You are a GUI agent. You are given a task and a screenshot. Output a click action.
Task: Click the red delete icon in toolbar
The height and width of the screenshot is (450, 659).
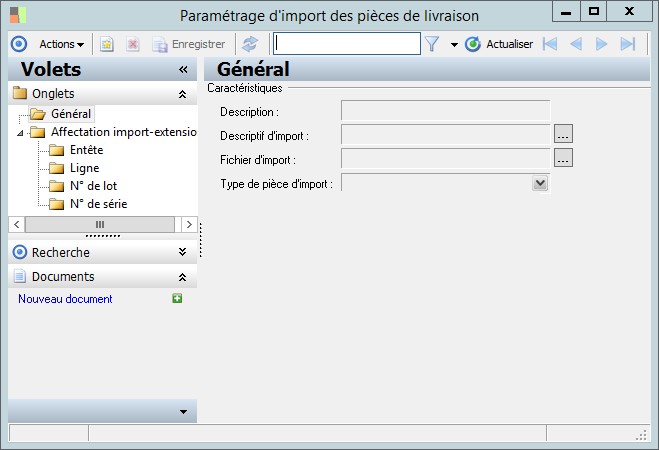click(132, 44)
